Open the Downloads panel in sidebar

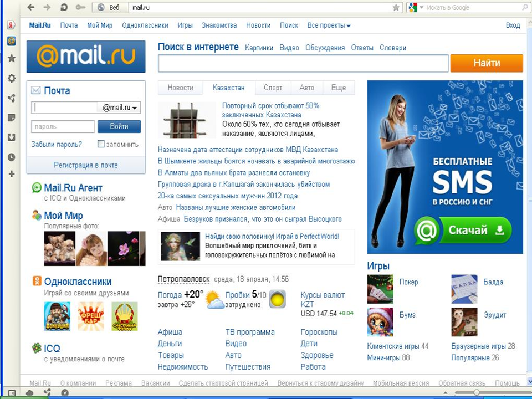click(x=11, y=137)
